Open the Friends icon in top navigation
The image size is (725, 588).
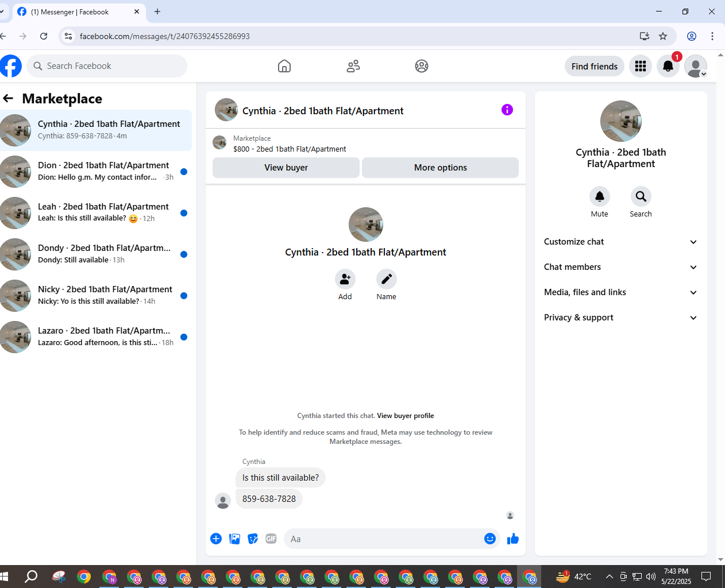tap(353, 66)
